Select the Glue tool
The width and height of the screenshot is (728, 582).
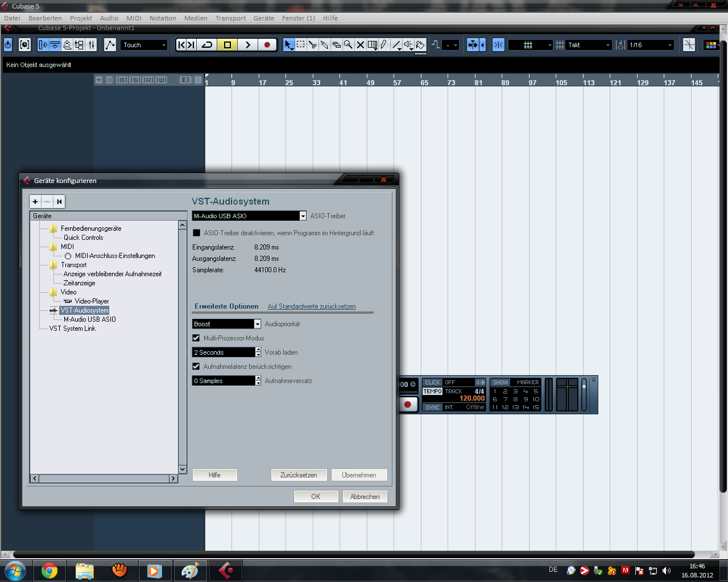324,44
